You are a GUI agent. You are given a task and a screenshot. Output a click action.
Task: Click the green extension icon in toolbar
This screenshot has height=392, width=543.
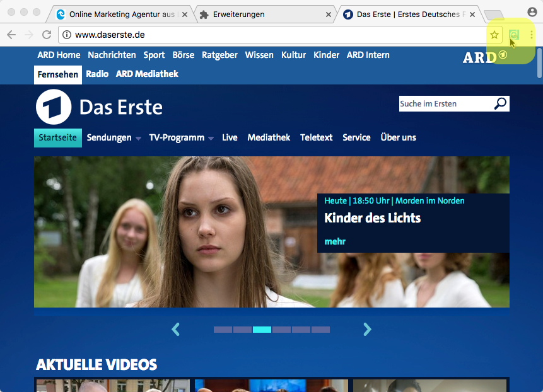514,35
